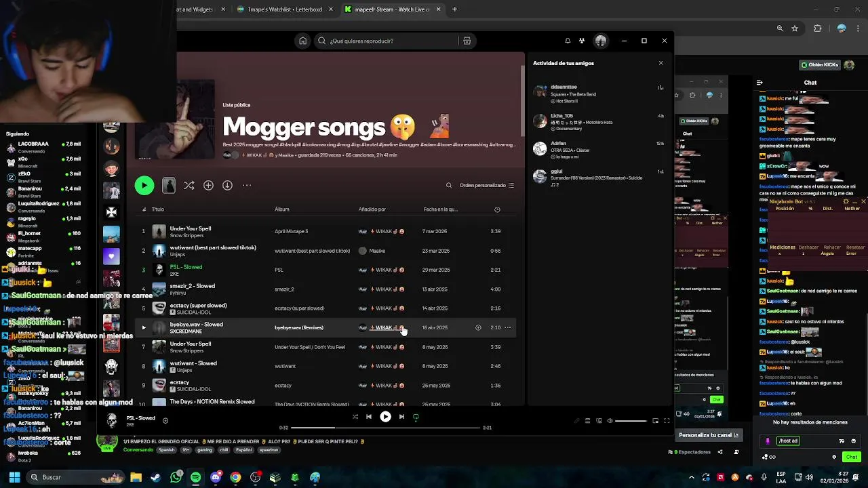The width and height of the screenshot is (868, 488).
Task: Go to Spotify home via the house icon
Action: pos(302,41)
